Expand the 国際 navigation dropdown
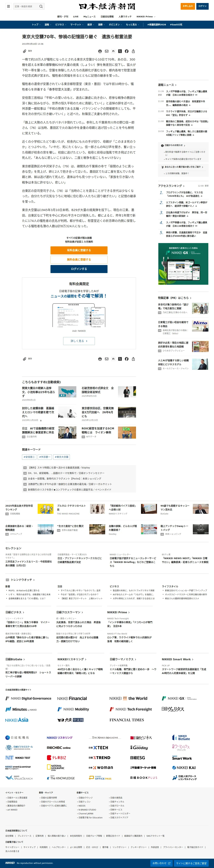The width and height of the screenshot is (214, 868). pyautogui.click(x=101, y=25)
